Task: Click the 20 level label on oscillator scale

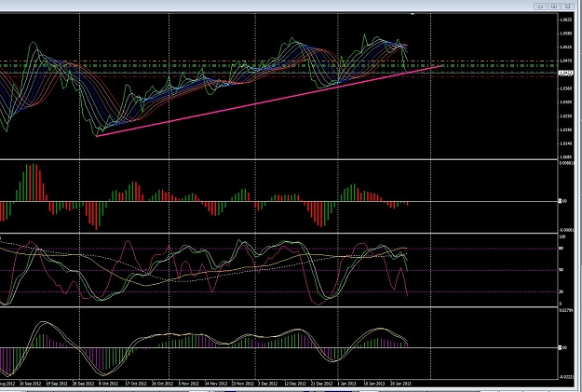Action: coord(562,291)
